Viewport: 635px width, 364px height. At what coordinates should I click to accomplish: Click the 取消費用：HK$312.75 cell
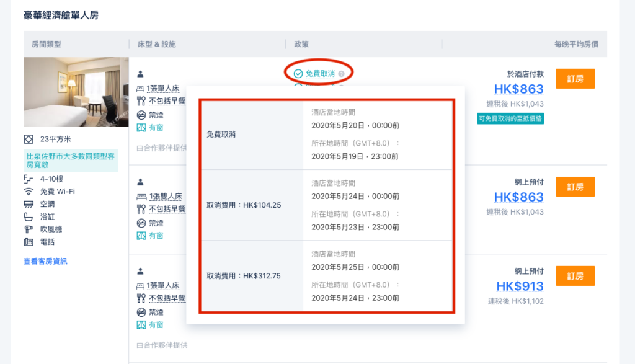pyautogui.click(x=252, y=276)
